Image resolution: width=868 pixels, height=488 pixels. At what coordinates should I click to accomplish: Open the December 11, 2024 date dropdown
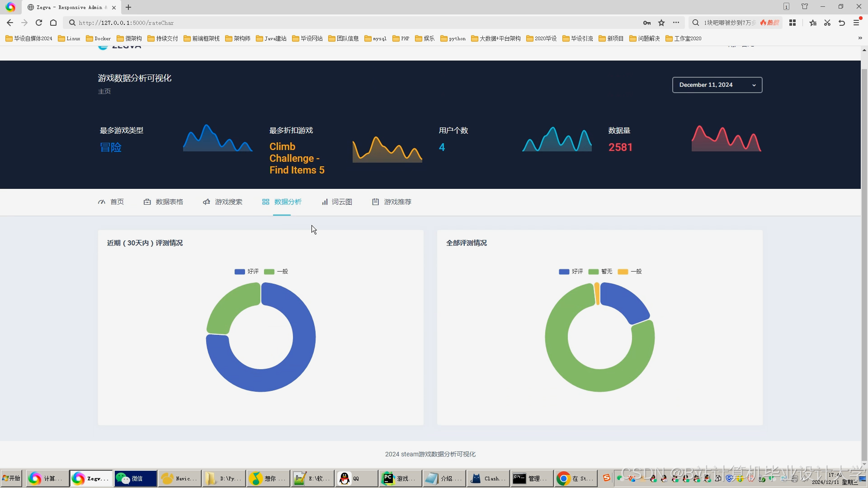[717, 84]
